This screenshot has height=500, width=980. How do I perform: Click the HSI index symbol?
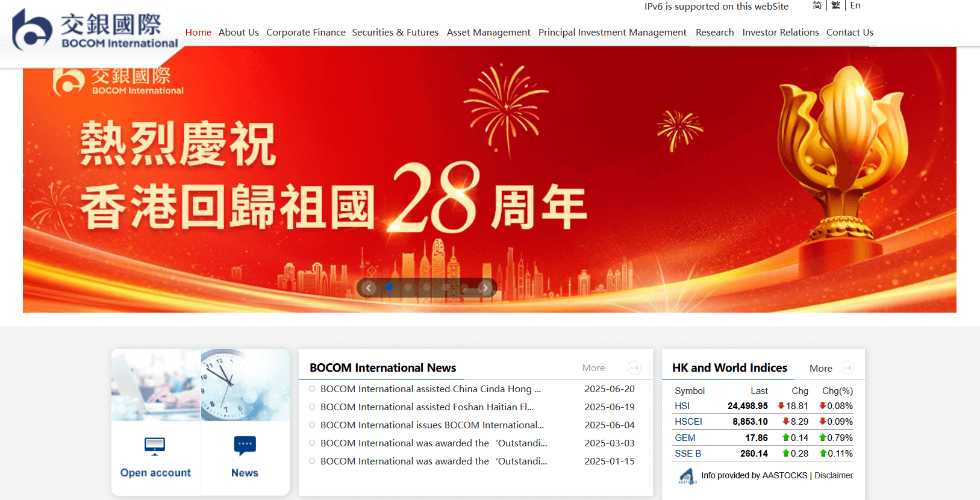(682, 406)
